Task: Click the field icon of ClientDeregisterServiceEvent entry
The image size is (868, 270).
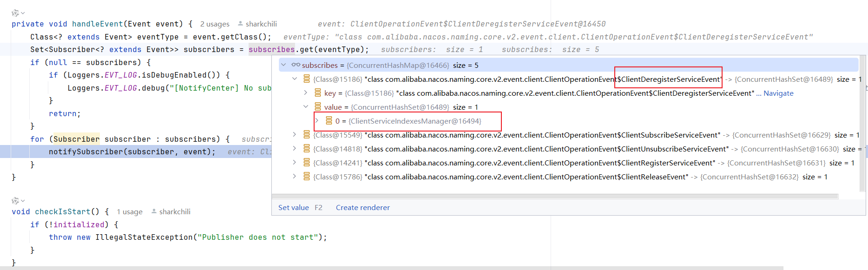Action: pos(307,79)
